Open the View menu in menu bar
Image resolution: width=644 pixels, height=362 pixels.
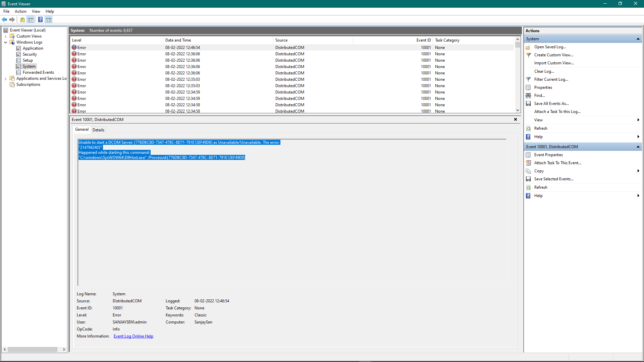pos(36,11)
